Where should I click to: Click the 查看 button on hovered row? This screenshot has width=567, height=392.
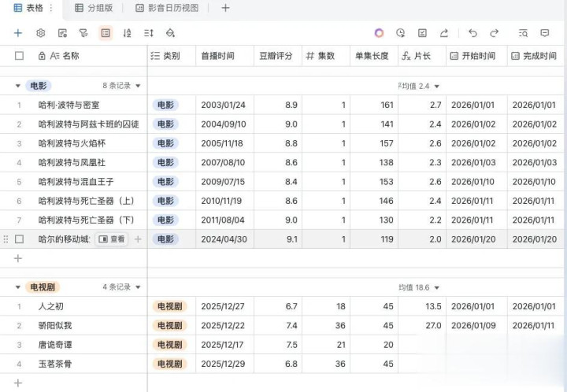tap(112, 239)
